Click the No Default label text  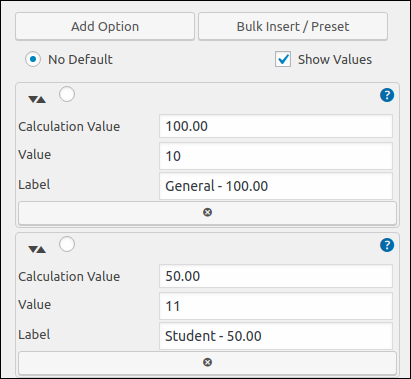[80, 60]
